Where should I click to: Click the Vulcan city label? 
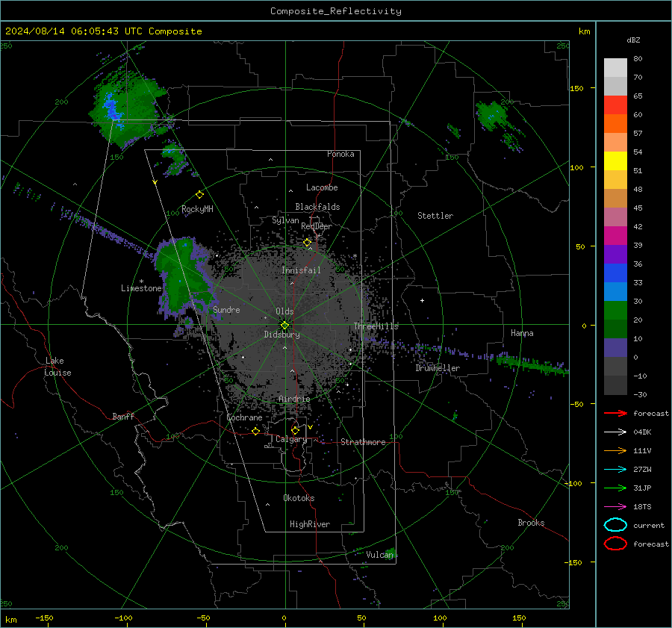(380, 555)
